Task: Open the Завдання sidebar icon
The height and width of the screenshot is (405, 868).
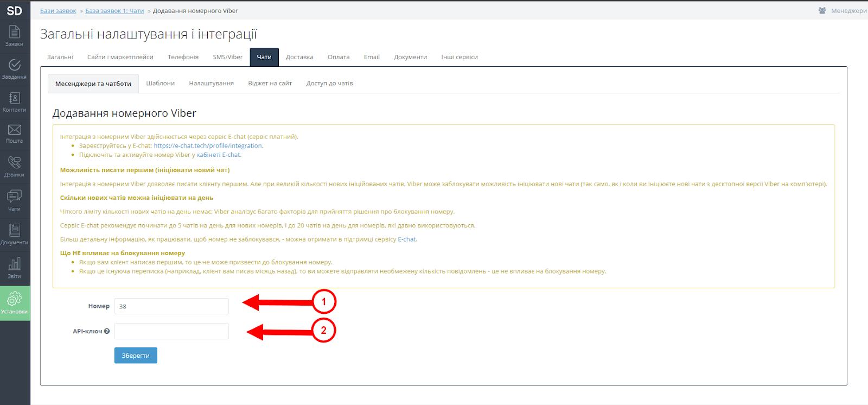Action: (15, 69)
